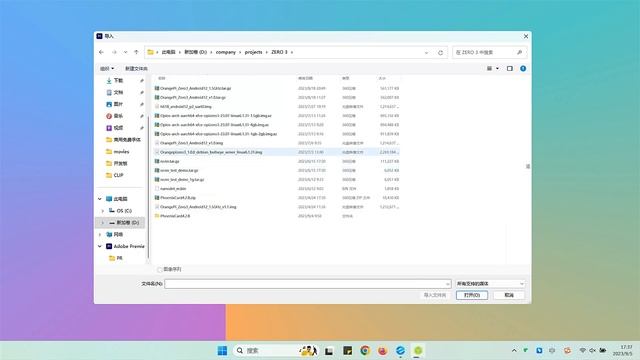The image size is (640, 360).
Task: Expand the 网络 (Network) node
Action: pyautogui.click(x=100, y=234)
